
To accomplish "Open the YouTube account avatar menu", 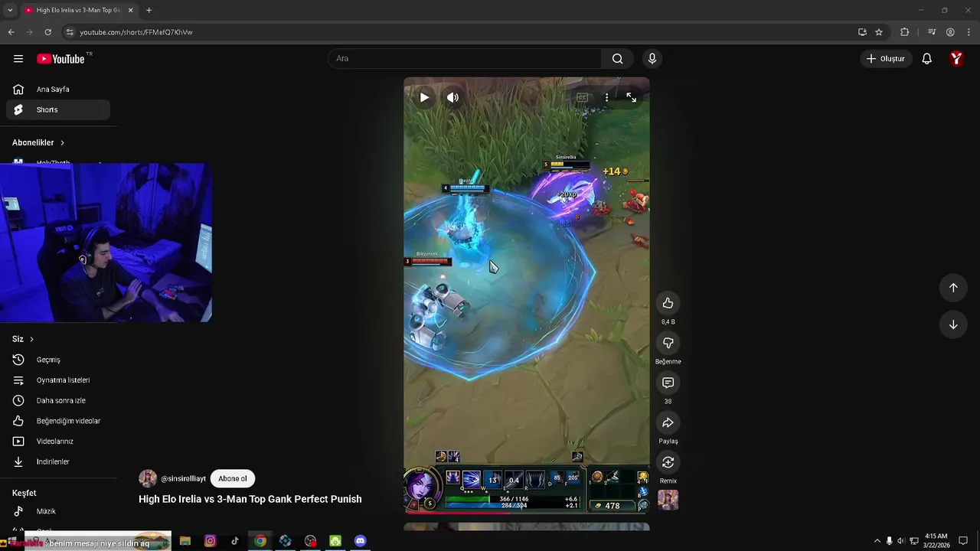I will [956, 59].
